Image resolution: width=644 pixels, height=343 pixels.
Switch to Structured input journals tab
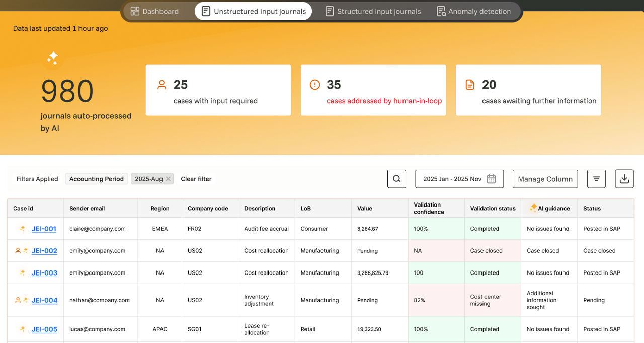point(372,11)
